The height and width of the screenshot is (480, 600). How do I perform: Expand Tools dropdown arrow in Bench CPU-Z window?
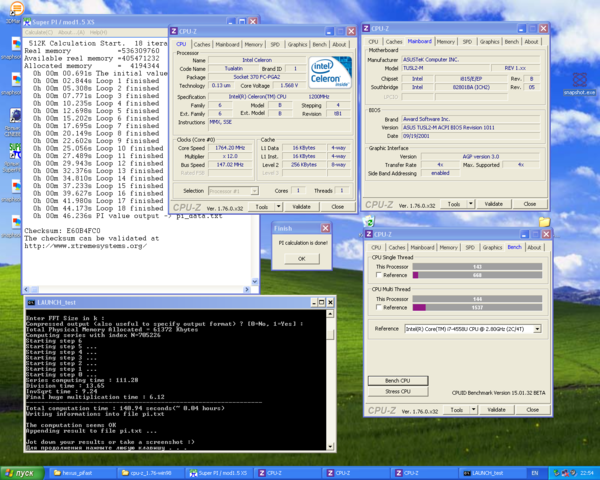pyautogui.click(x=473, y=410)
